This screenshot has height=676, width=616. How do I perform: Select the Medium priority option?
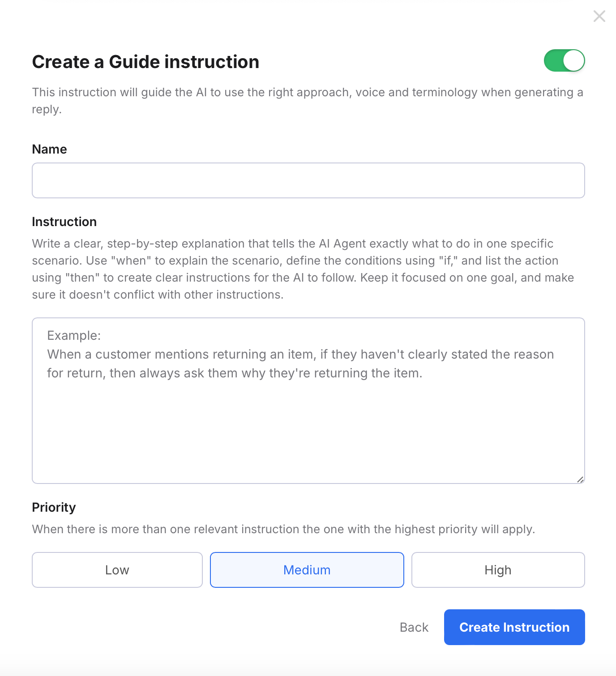(x=307, y=570)
